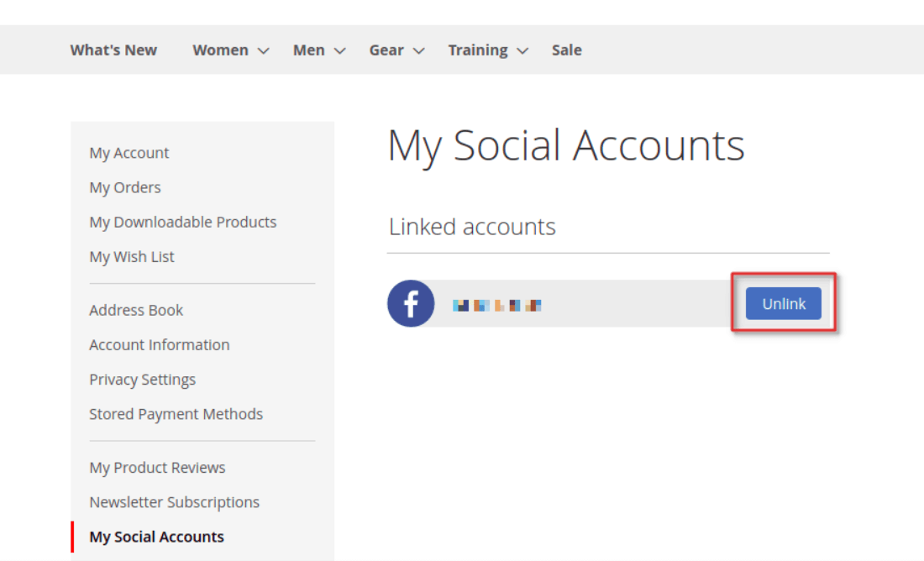Open the Address Book page
The height and width of the screenshot is (561, 924).
point(136,310)
